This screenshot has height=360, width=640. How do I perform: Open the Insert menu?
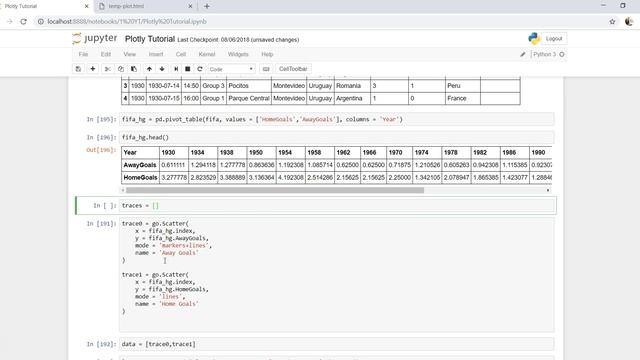click(156, 54)
